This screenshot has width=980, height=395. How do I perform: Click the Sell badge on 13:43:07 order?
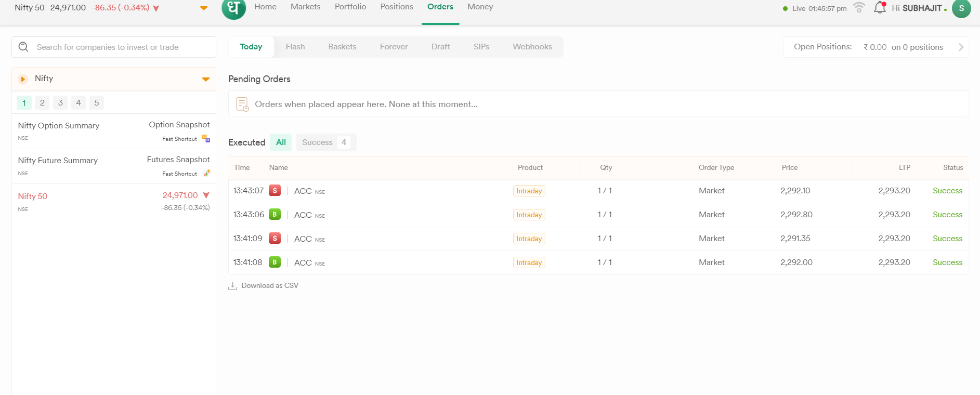(275, 191)
